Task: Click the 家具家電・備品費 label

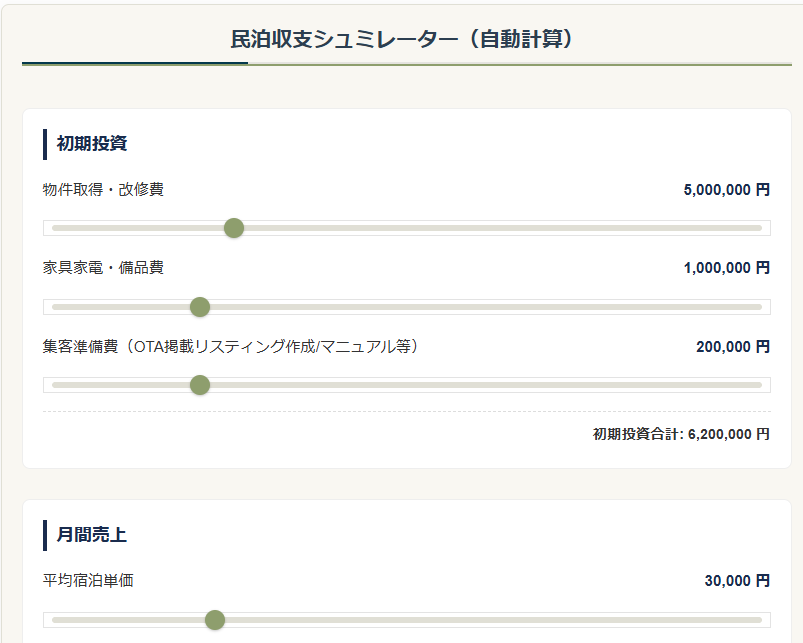Action: coord(103,268)
